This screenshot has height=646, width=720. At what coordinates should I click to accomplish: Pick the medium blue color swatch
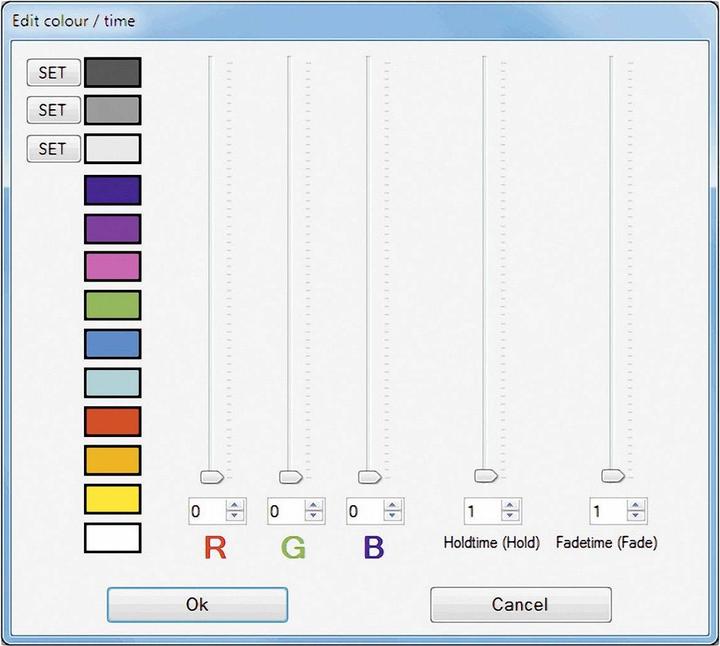click(x=112, y=344)
